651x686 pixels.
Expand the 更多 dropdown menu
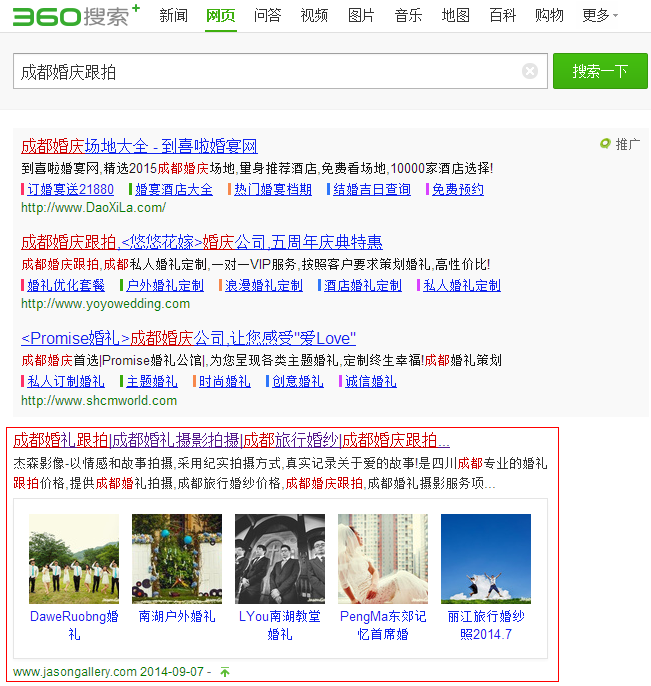[599, 15]
